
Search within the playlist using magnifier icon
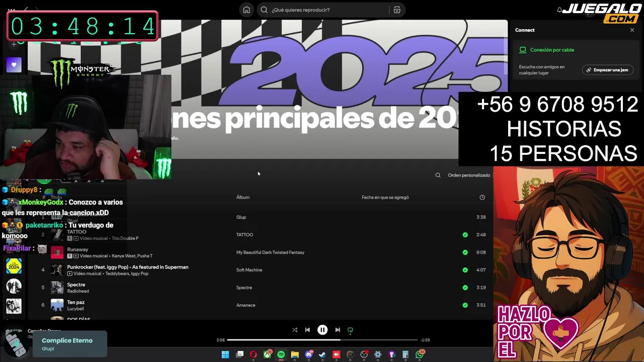438,175
